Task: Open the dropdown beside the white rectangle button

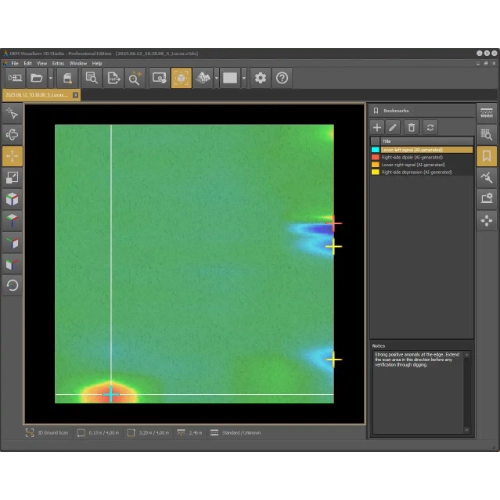Action: pos(244,78)
